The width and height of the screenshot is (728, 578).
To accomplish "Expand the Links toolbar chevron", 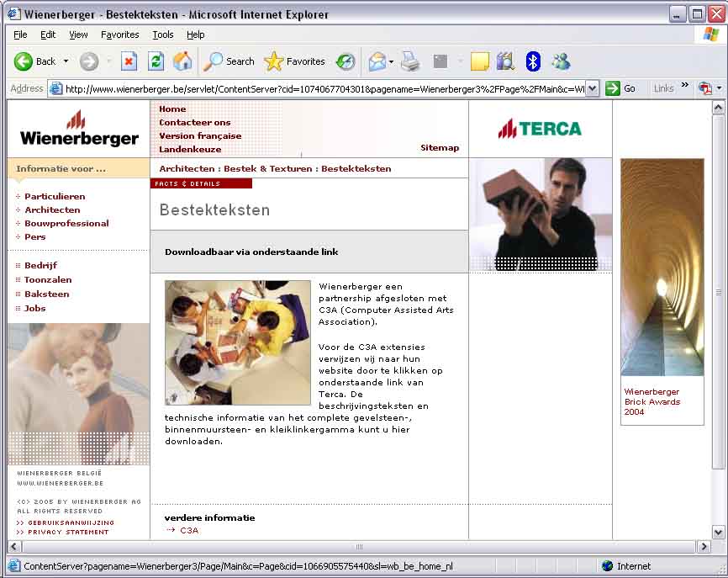I will 685,85.
